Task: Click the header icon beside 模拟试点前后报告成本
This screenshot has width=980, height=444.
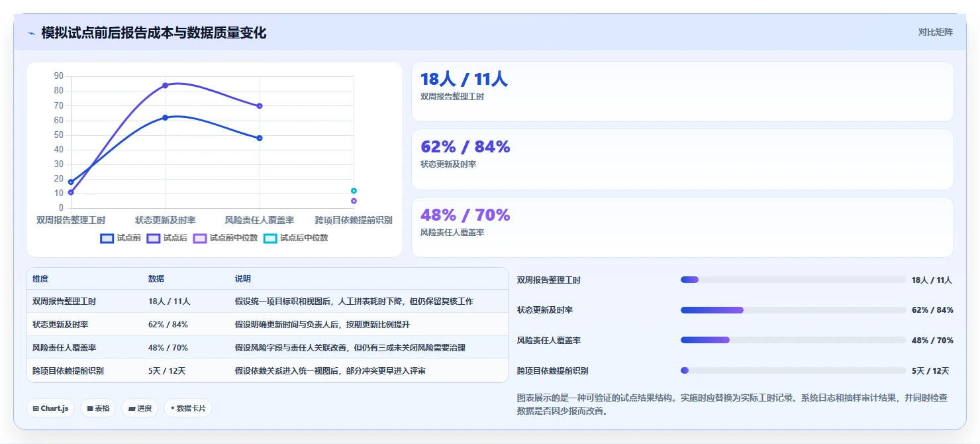Action: (32, 33)
